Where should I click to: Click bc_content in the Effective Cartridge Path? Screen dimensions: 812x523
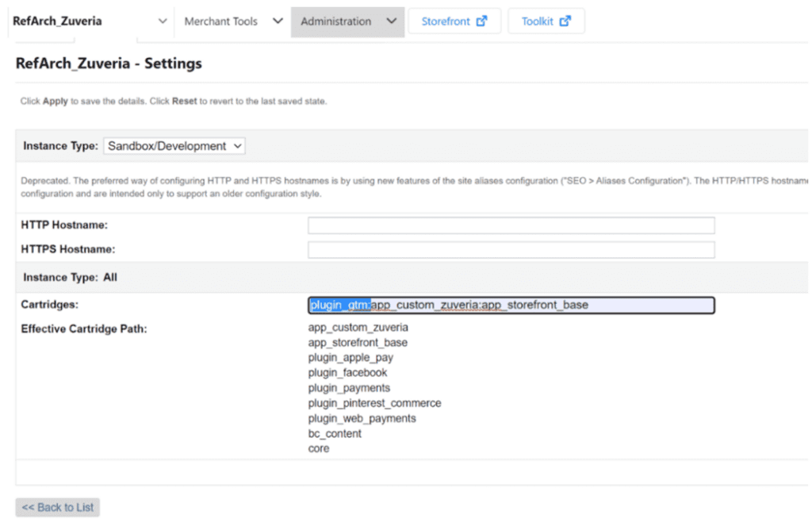335,433
